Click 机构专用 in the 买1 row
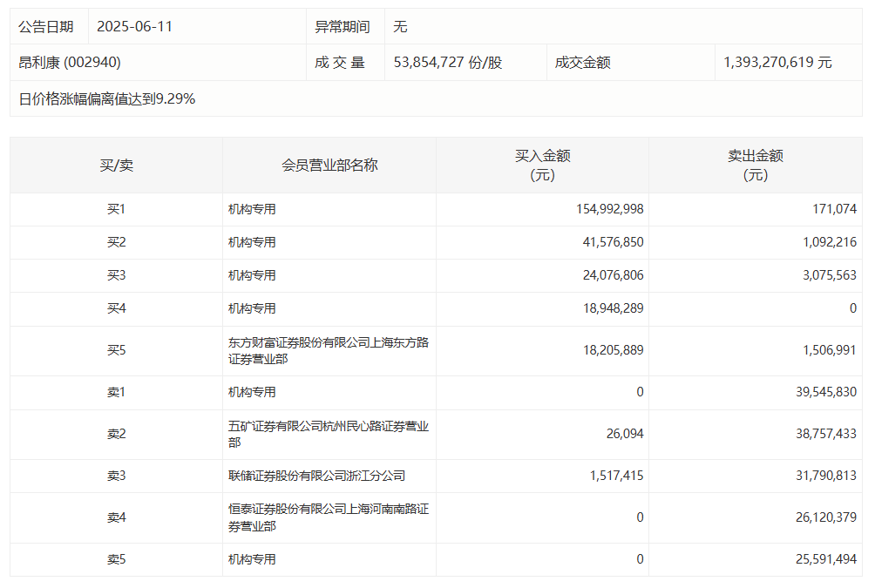 pos(252,209)
